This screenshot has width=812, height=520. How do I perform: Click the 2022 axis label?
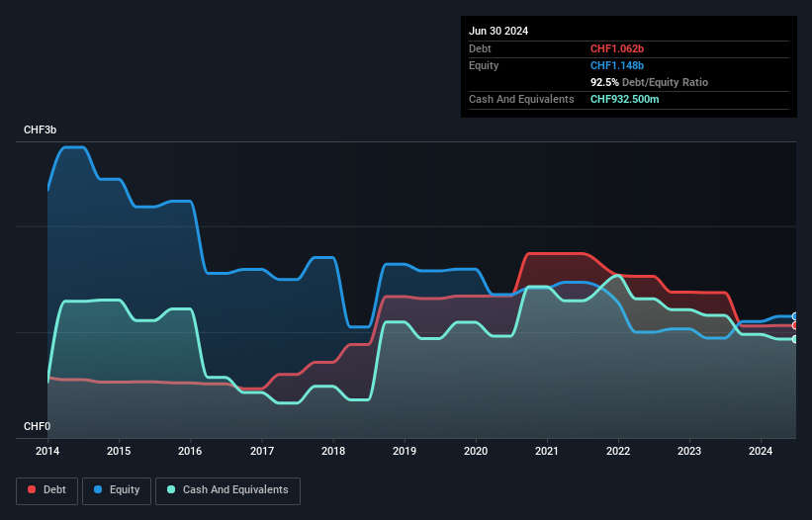[x=618, y=451]
